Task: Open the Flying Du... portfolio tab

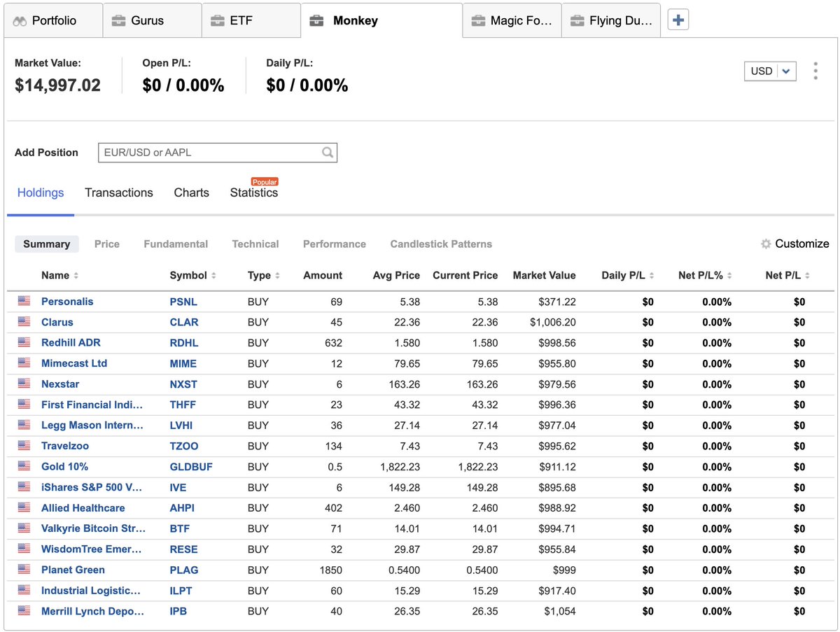Action: pyautogui.click(x=611, y=20)
